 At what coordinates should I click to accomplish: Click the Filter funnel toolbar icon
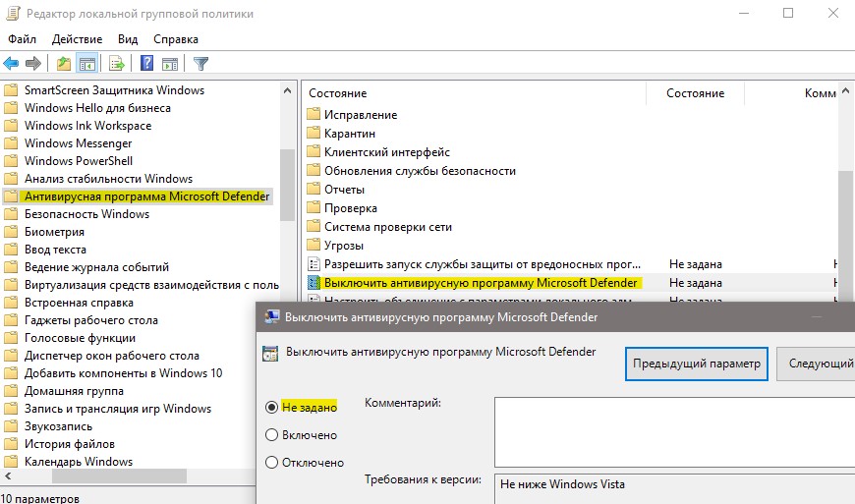(200, 64)
